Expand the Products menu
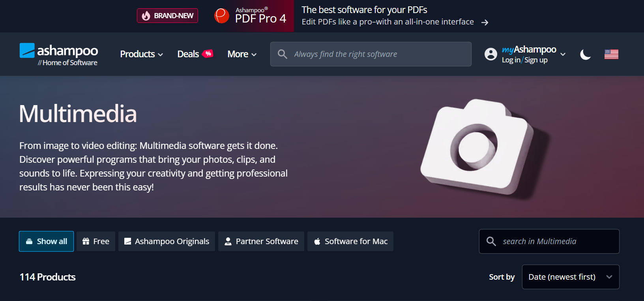This screenshot has width=644, height=301. point(142,54)
